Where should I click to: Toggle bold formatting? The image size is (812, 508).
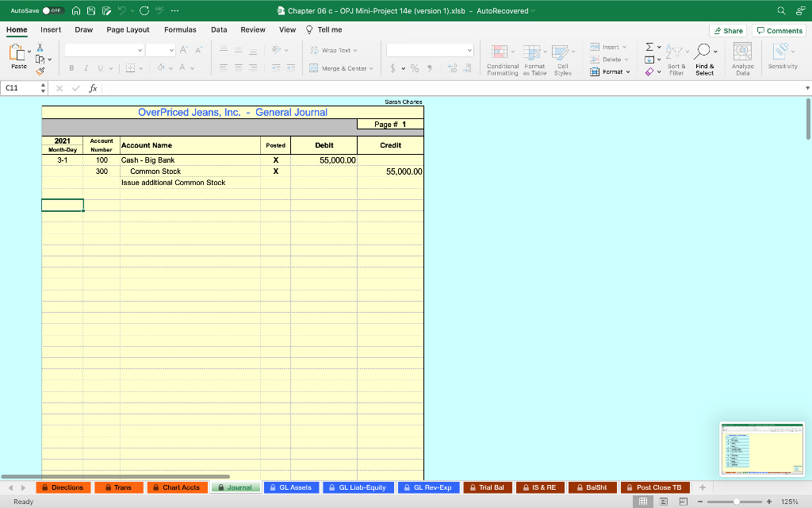[72, 68]
